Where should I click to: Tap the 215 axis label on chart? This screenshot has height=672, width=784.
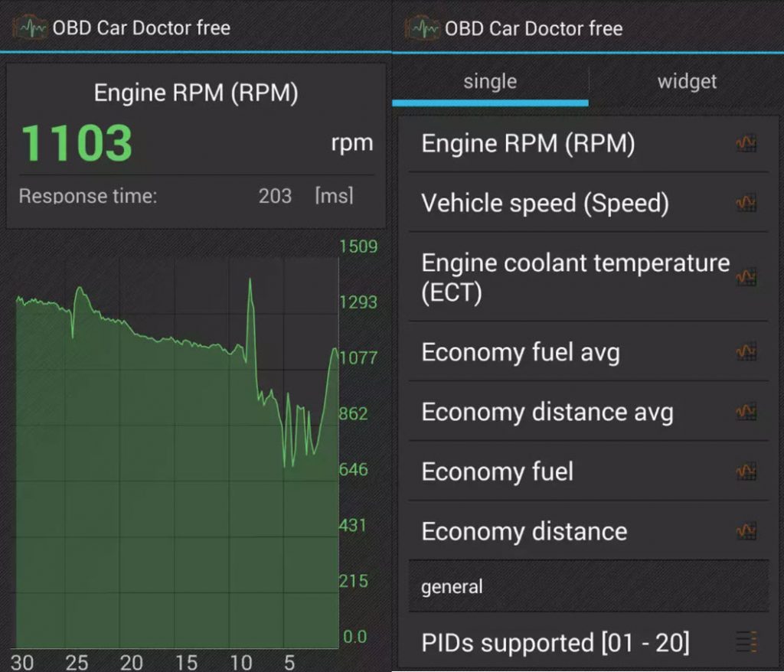point(353,581)
